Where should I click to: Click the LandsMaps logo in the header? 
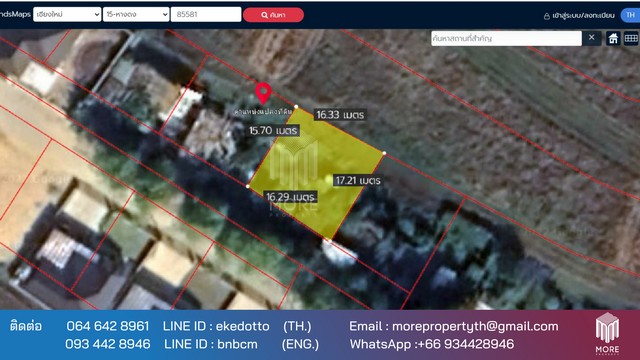(x=15, y=14)
